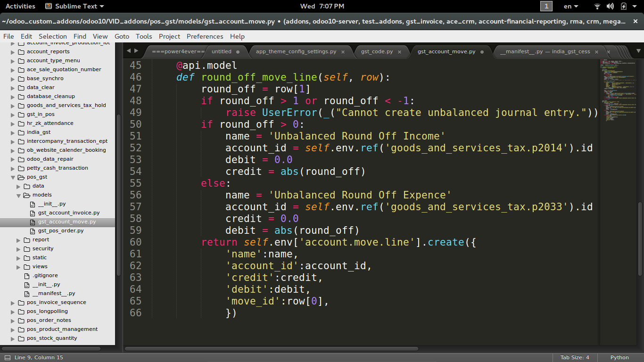Open the Python syntax selector in the status bar
This screenshot has height=362, width=644.
click(x=619, y=357)
